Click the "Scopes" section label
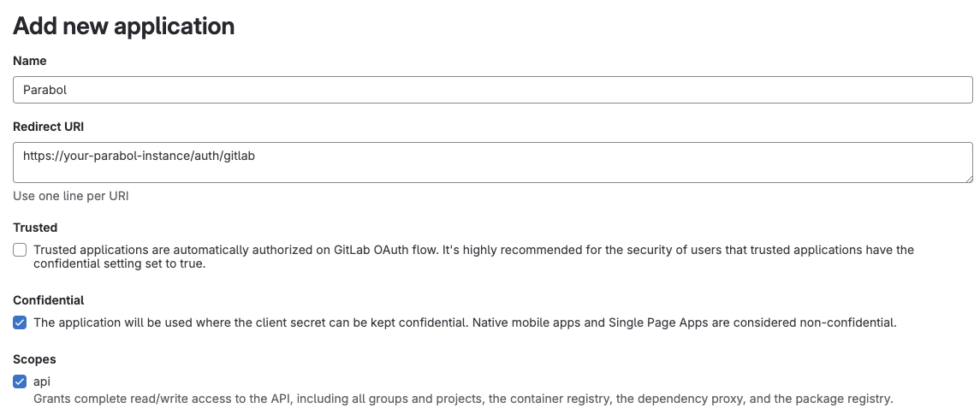This screenshot has width=980, height=408. (34, 359)
